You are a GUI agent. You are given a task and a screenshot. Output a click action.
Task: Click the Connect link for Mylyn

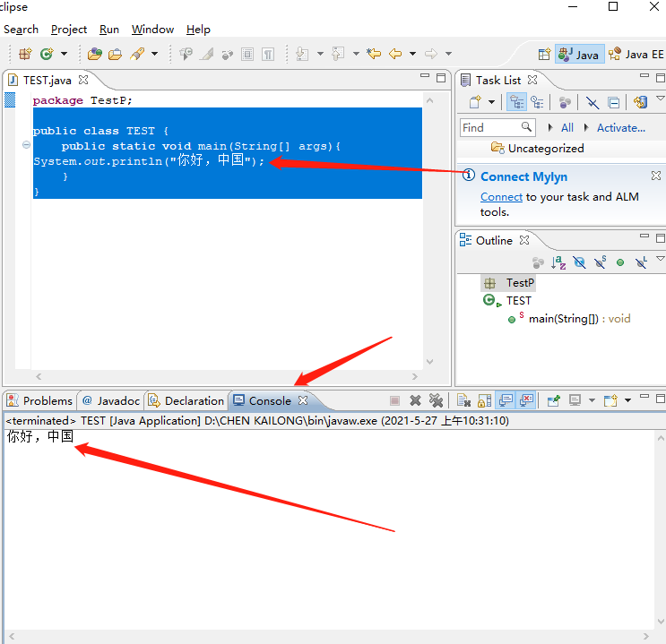pos(501,196)
